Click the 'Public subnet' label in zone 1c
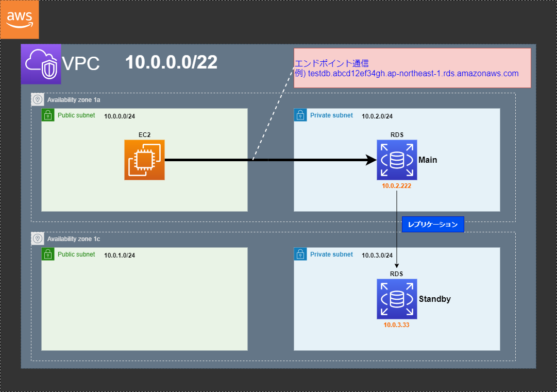This screenshot has width=557, height=392. [x=76, y=254]
